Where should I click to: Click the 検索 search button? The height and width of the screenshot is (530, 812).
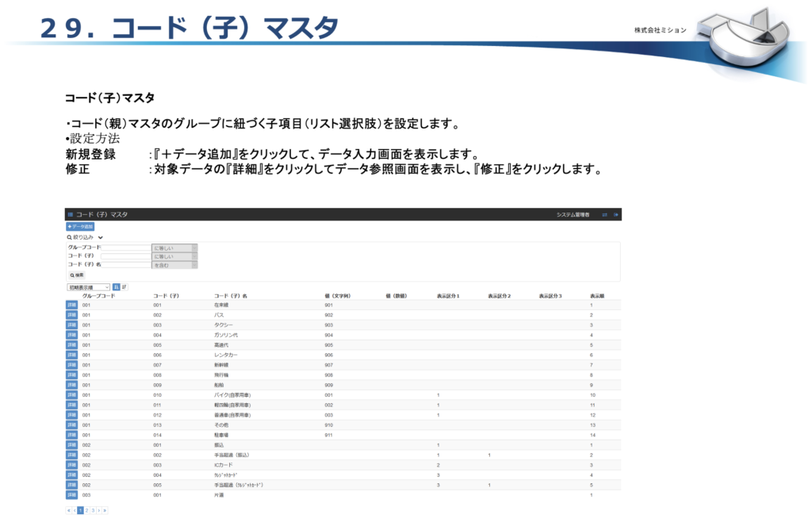(x=77, y=275)
